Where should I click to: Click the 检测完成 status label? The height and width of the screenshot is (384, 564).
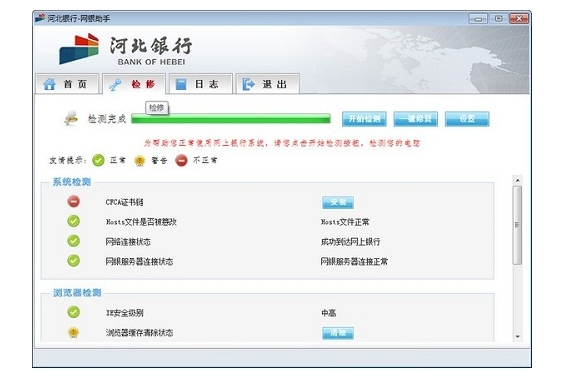(x=107, y=119)
